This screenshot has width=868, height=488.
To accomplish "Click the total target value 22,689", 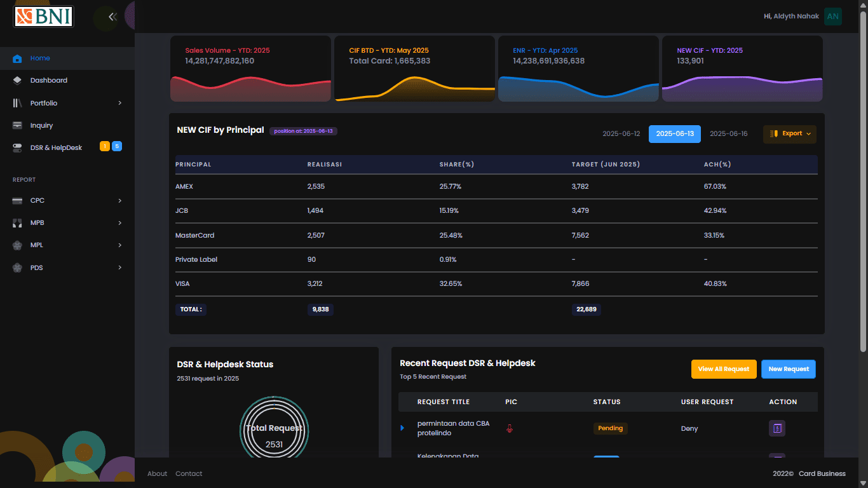I will coord(587,309).
